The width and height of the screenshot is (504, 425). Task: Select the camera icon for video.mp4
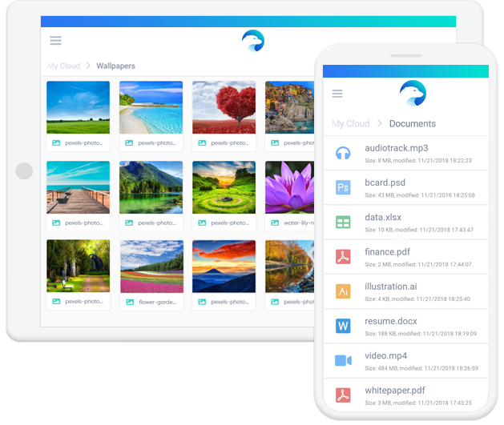[x=343, y=360]
